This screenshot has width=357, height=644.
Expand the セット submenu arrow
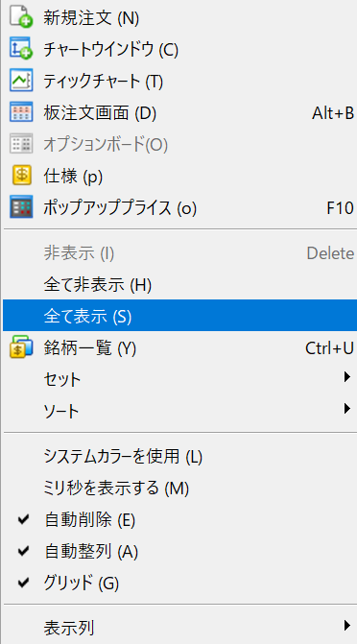click(347, 376)
